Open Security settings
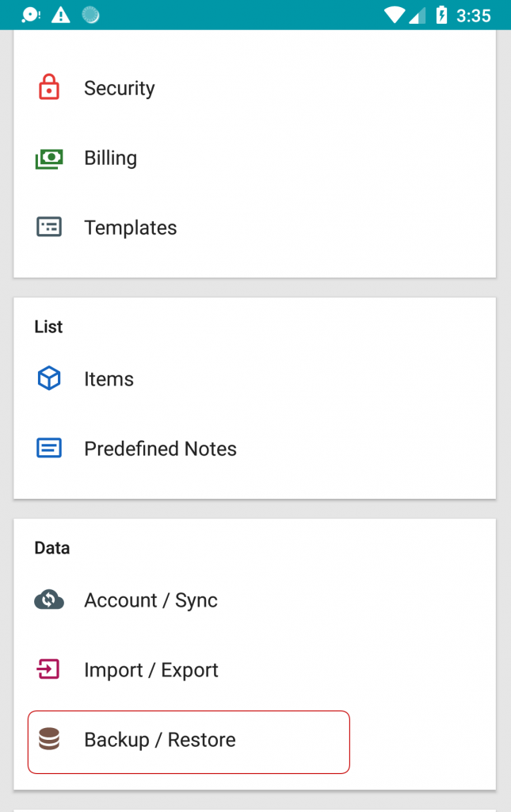This screenshot has height=812, width=511. pos(254,88)
